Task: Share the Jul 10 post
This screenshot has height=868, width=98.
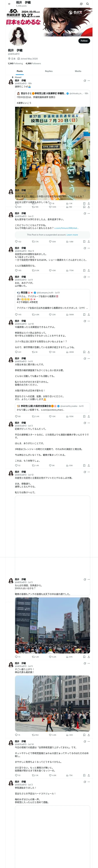Action: tap(89, 352)
